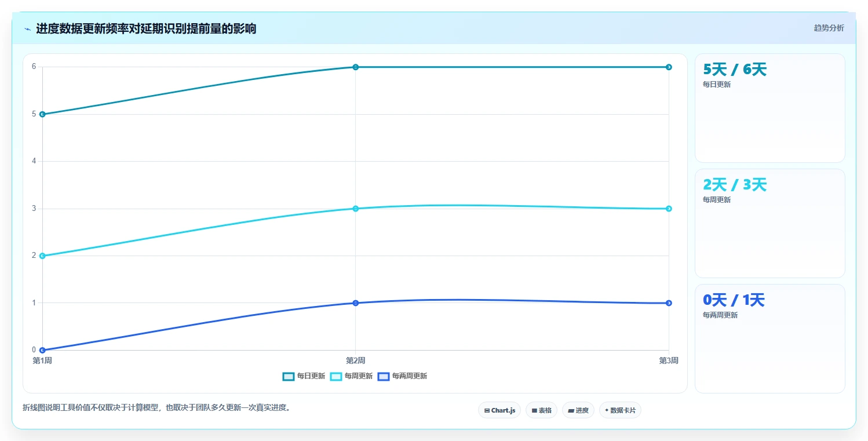Viewport: 868px width, 441px height.
Task: Select the 2天 / 3天 weekly update card
Action: [769, 223]
